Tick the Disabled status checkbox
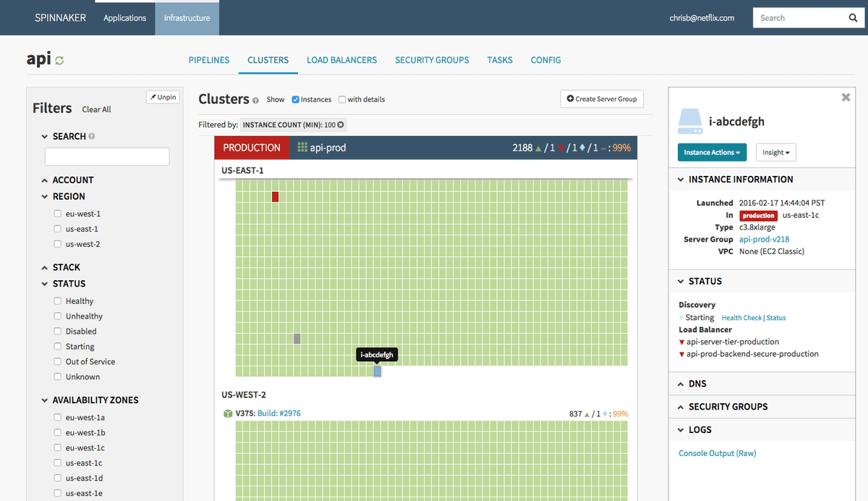 tap(57, 331)
